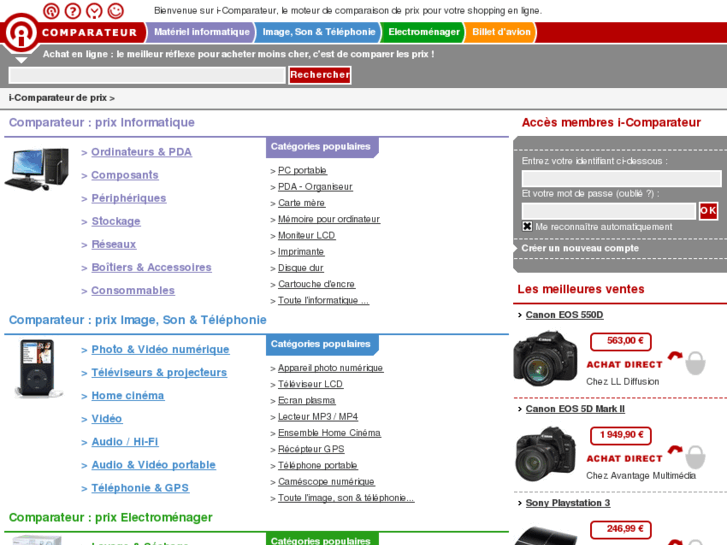Click the small red home logo icon

click(51, 11)
